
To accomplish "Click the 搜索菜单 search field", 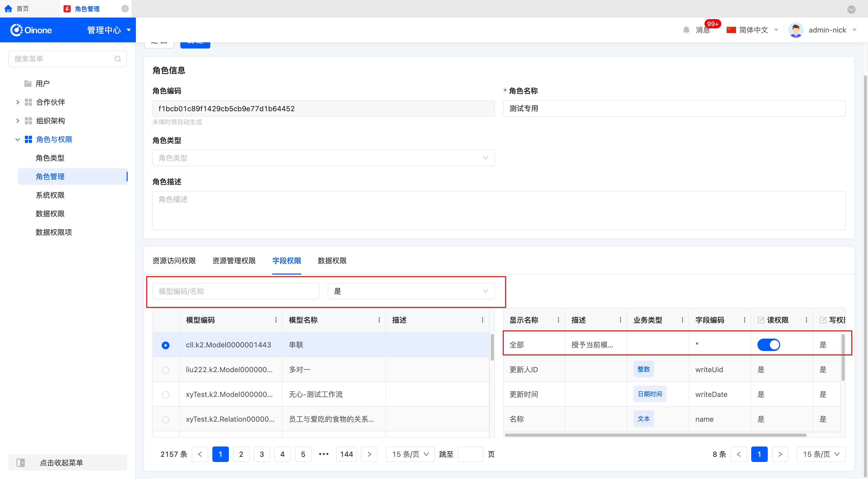I will (x=67, y=59).
